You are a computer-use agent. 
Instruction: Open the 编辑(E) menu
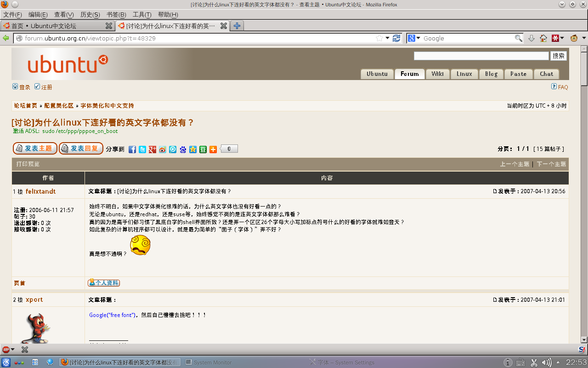[x=38, y=15]
